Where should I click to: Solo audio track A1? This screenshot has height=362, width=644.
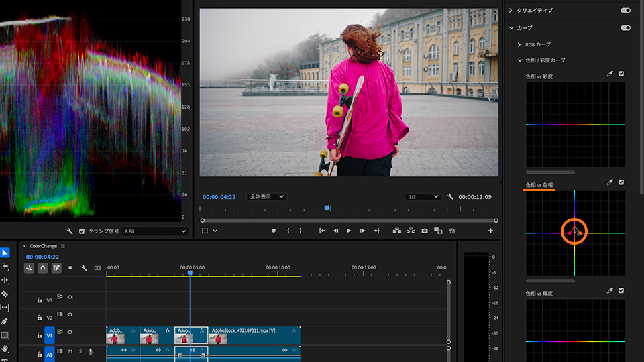[x=80, y=351]
